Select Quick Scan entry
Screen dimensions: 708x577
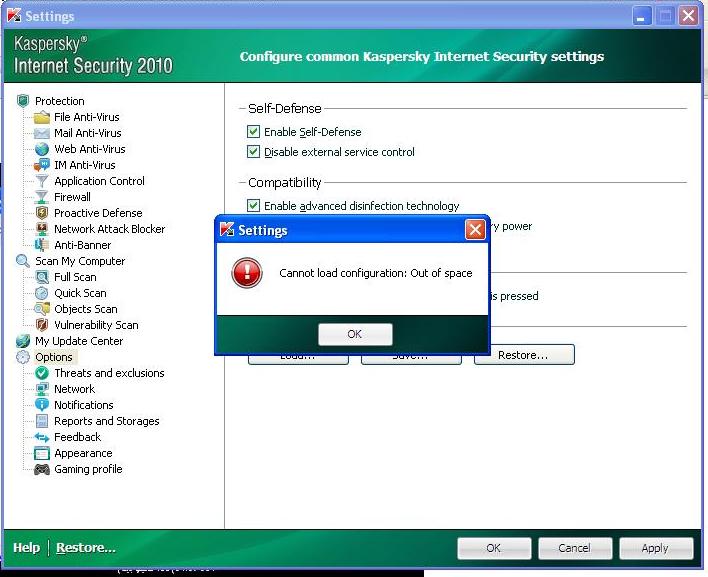(80, 293)
